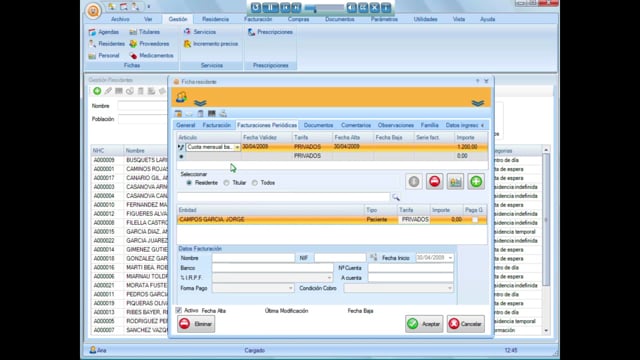Screen dimensions: 640x360
Task: Click the Cancelar button
Action: click(466, 324)
